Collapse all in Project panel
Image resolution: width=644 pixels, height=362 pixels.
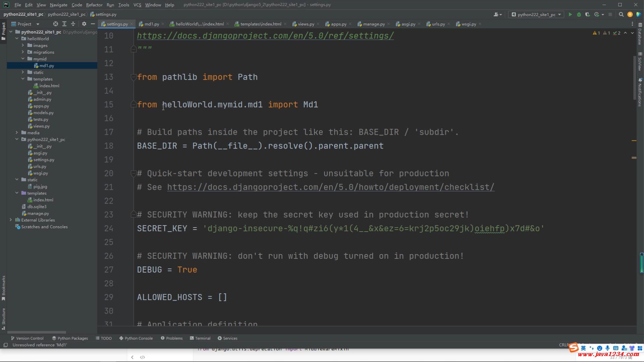tap(73, 24)
